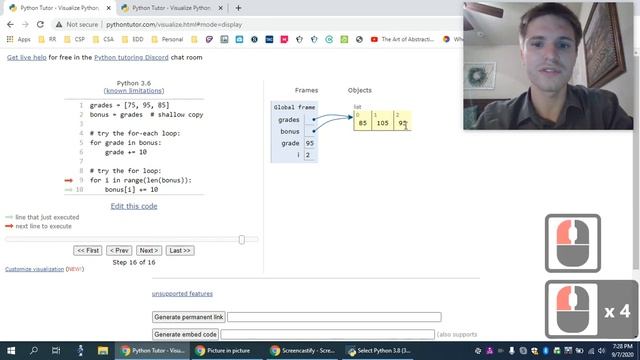Click code line 1 grades list
Image resolution: width=640 pixels, height=360 pixels.
[x=129, y=105]
